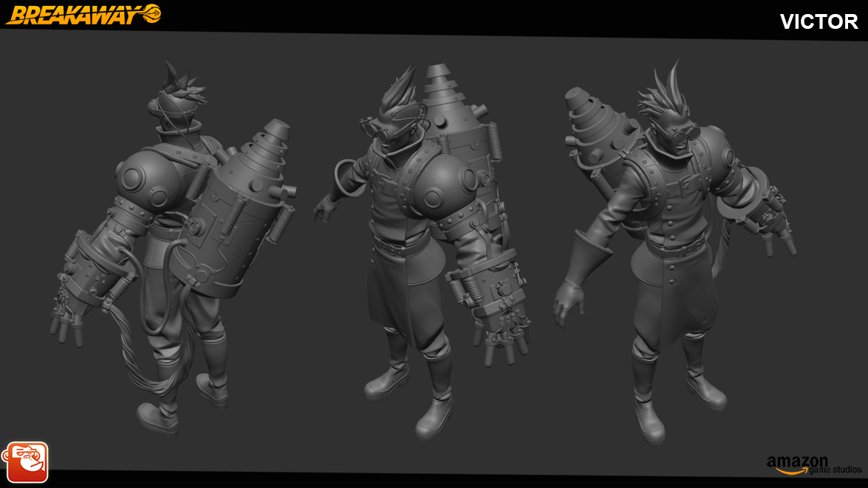Click the back-view character render with the drill backpack

[x=174, y=249]
